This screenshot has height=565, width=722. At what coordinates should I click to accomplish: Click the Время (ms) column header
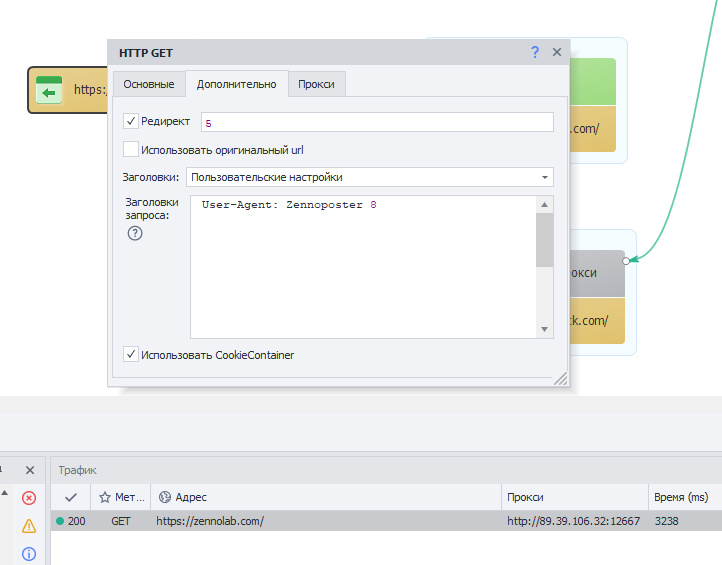coord(680,497)
